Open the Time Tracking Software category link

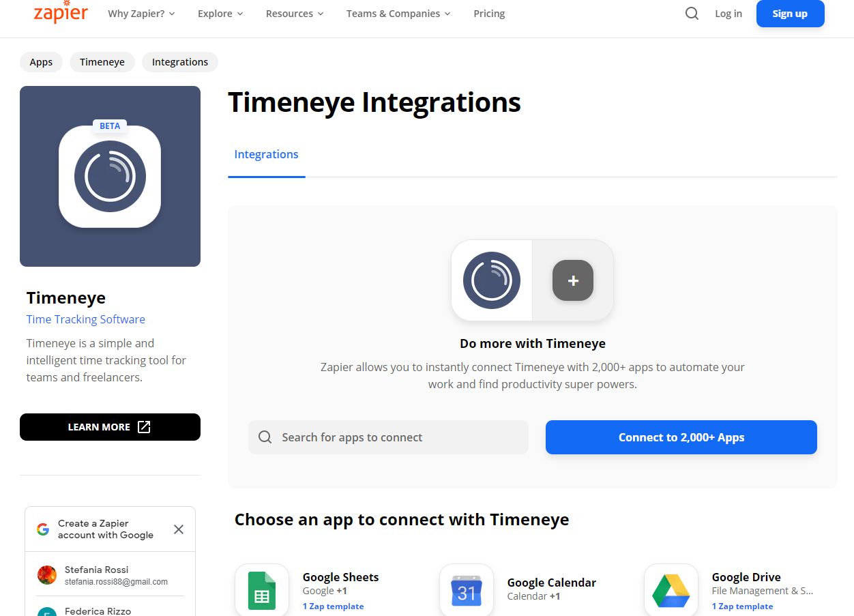[x=86, y=319]
